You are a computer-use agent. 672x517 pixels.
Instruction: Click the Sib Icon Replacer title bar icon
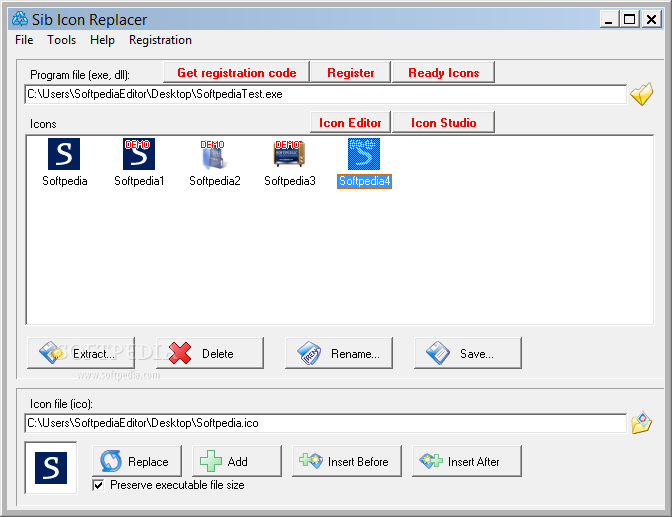[20, 19]
